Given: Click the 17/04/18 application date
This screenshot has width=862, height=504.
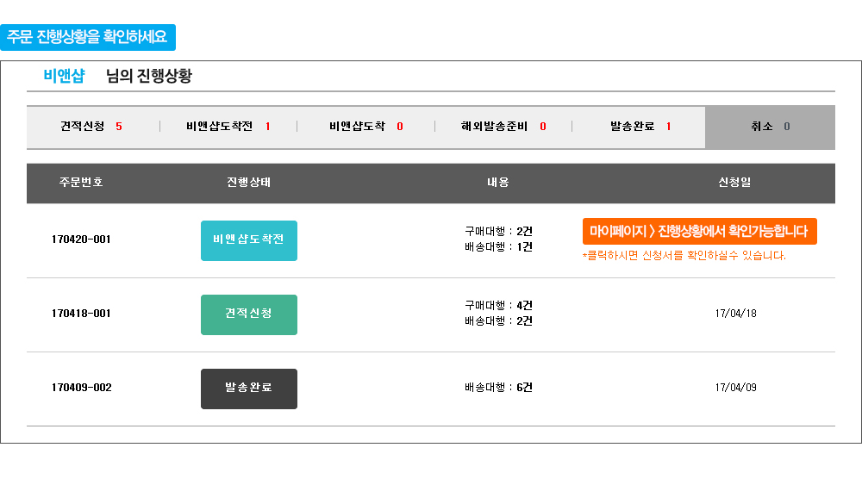Looking at the screenshot, I should point(735,314).
